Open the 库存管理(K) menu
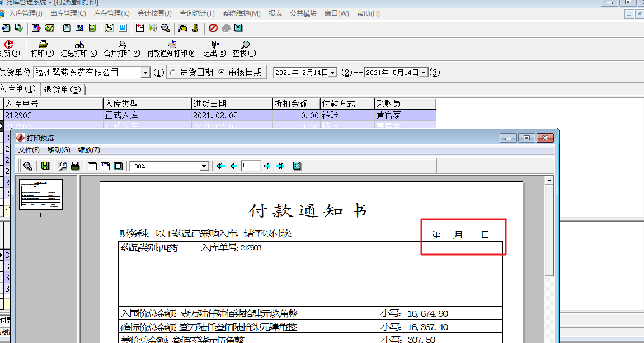This screenshot has width=644, height=343. point(112,13)
